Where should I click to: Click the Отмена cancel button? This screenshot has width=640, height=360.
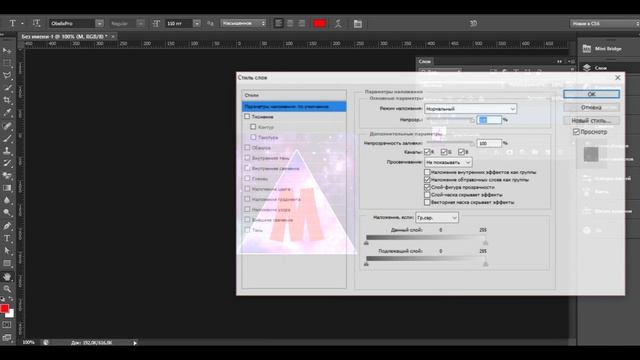pyautogui.click(x=591, y=107)
